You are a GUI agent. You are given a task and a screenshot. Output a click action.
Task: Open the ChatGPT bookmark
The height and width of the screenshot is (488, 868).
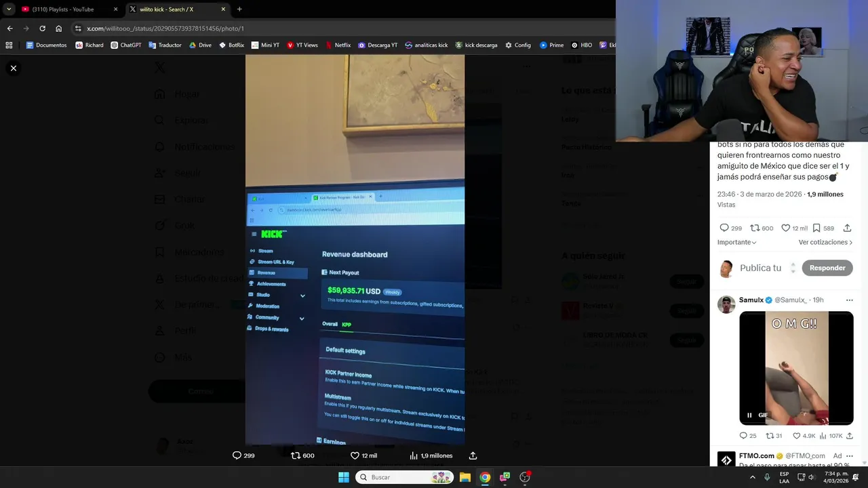click(125, 45)
